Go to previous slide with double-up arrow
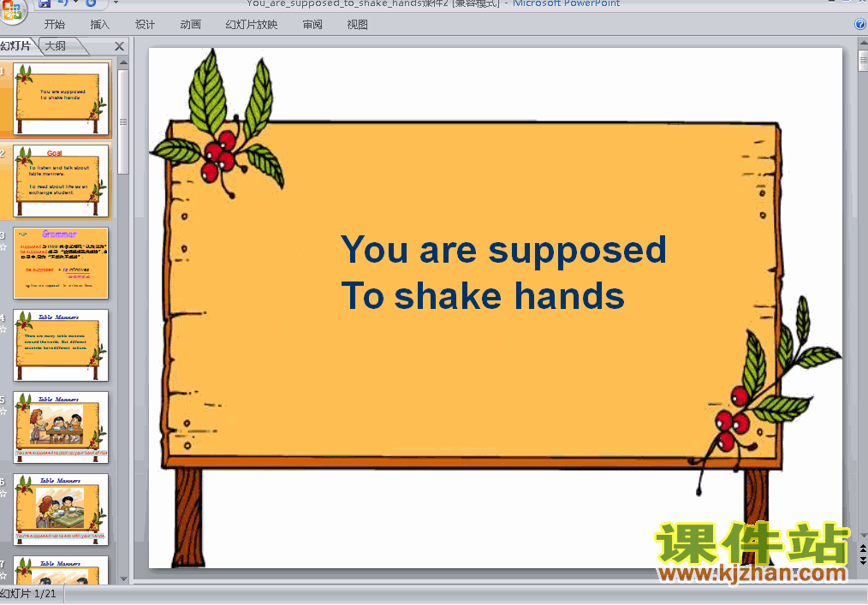The image size is (868, 605). 863,549
